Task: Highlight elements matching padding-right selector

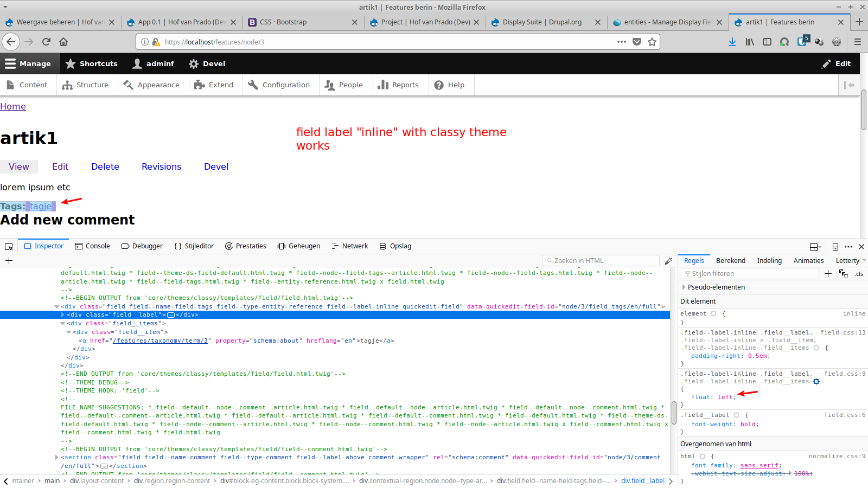Action: 816,348
